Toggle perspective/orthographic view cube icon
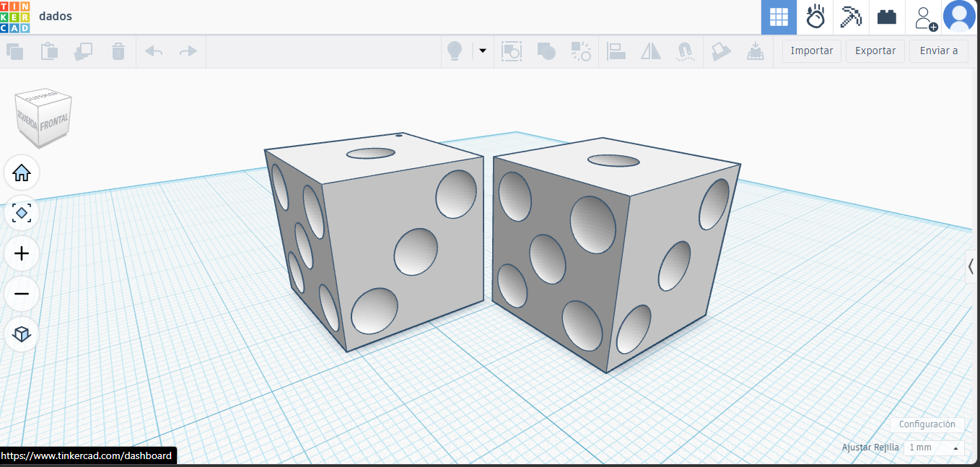The height and width of the screenshot is (467, 980). pos(22,333)
